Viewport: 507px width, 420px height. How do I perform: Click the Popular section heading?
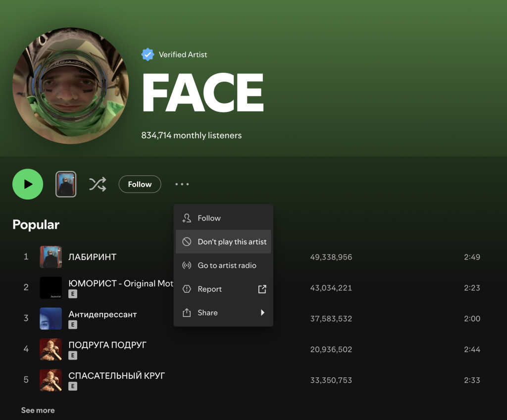36,224
